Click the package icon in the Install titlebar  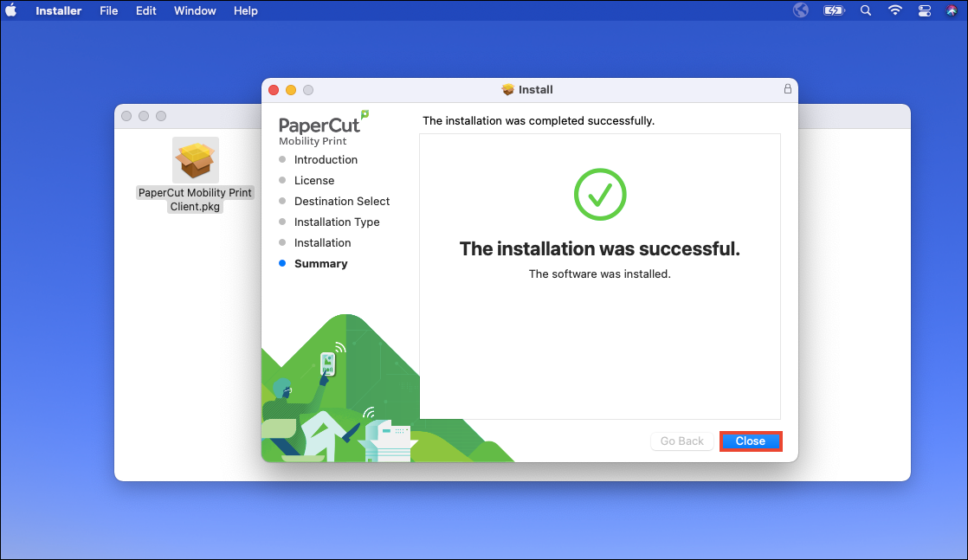click(507, 89)
